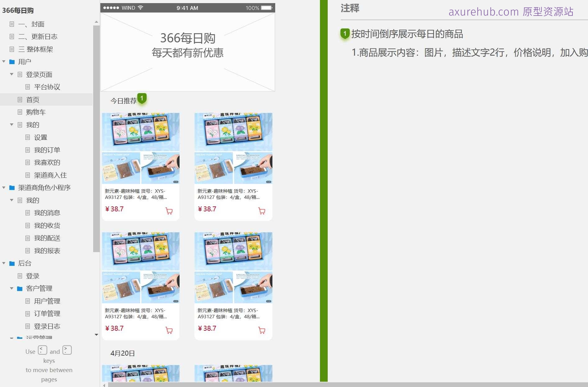Click the 用户 folder icon
588x387 pixels.
[12, 62]
